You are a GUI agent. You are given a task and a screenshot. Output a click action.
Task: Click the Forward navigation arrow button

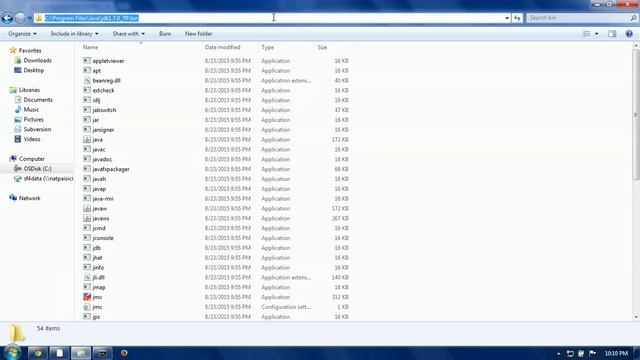click(20, 18)
